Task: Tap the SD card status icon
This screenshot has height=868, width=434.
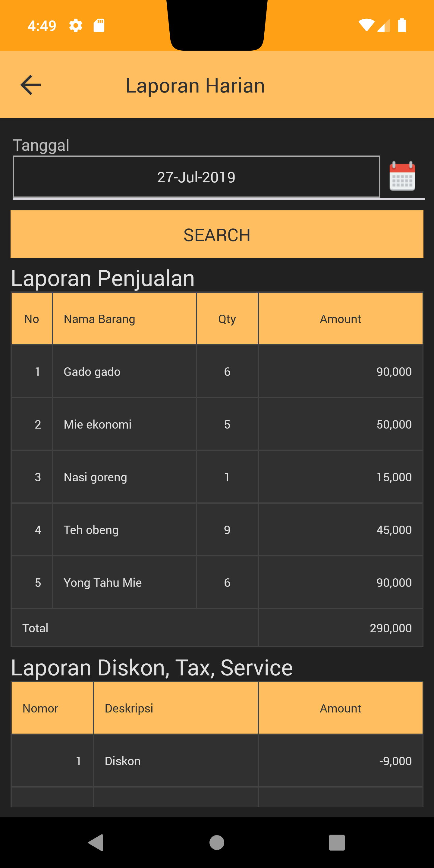Action: 99,26
